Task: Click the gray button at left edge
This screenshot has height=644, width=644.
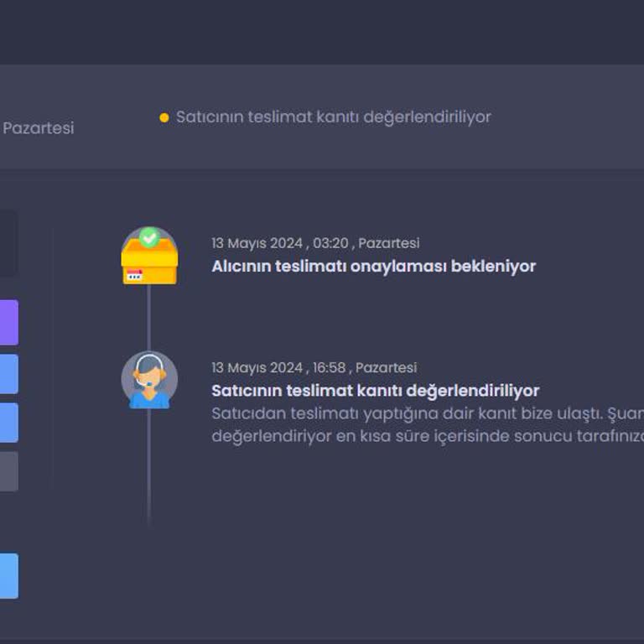Action: [x=9, y=471]
